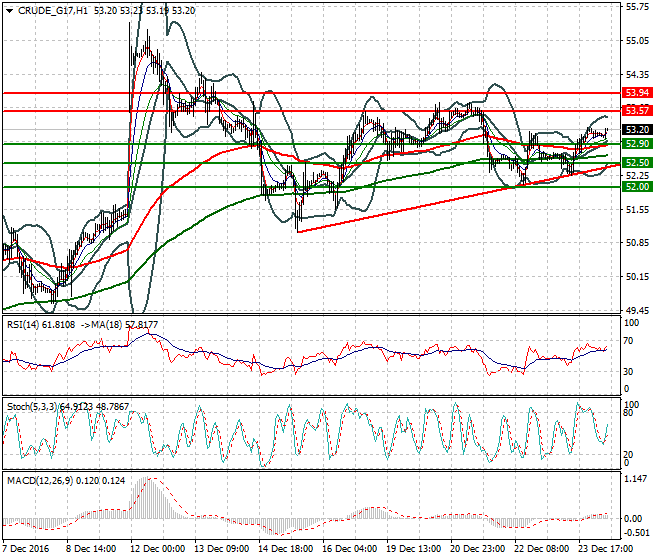Click the 50.15 price scale value
Image resolution: width=660 pixels, height=560 pixels.
[637, 277]
